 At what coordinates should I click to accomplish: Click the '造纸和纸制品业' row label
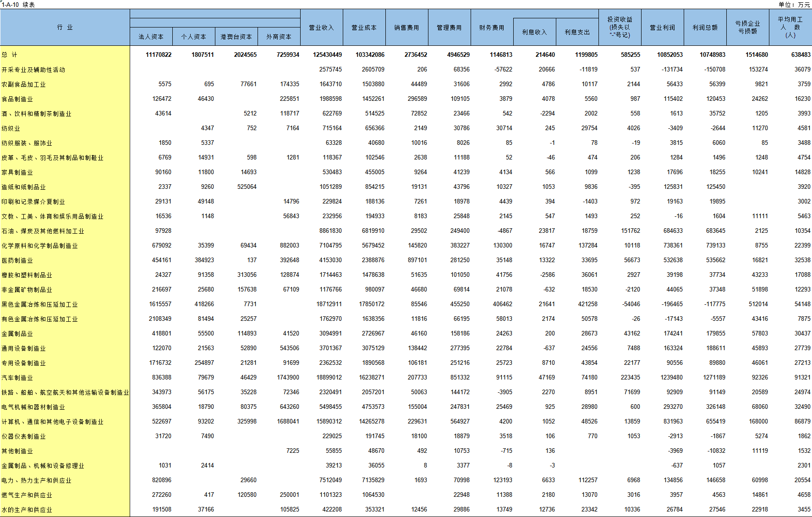pos(24,187)
